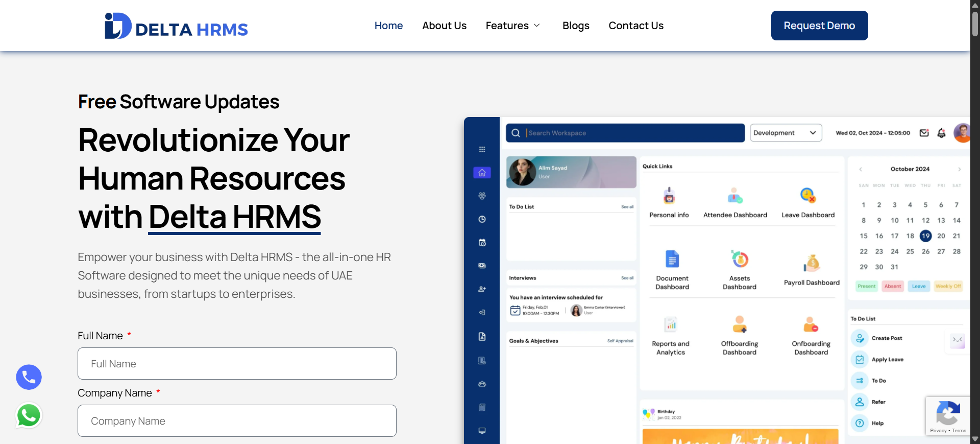Open Reports and Analytics quick link
Screen dimensions: 980x444
pyautogui.click(x=671, y=336)
